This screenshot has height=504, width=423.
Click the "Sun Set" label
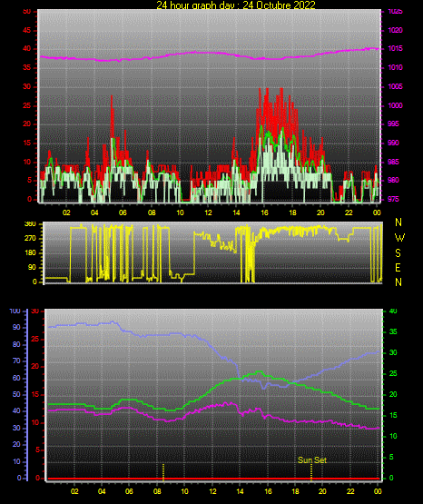pos(312,460)
